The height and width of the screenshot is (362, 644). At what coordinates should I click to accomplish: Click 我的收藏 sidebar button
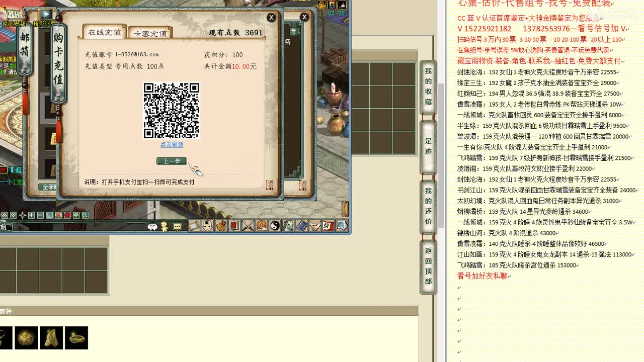coord(428,86)
